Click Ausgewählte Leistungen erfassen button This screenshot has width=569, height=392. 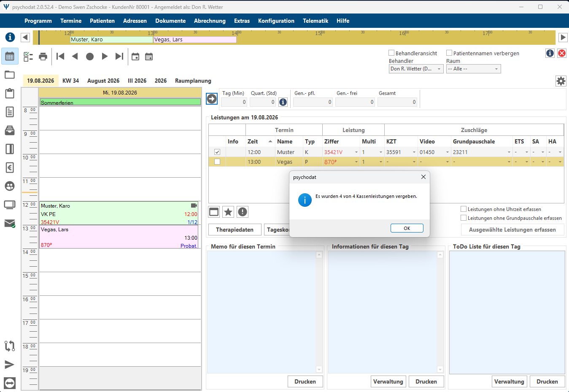[512, 230]
